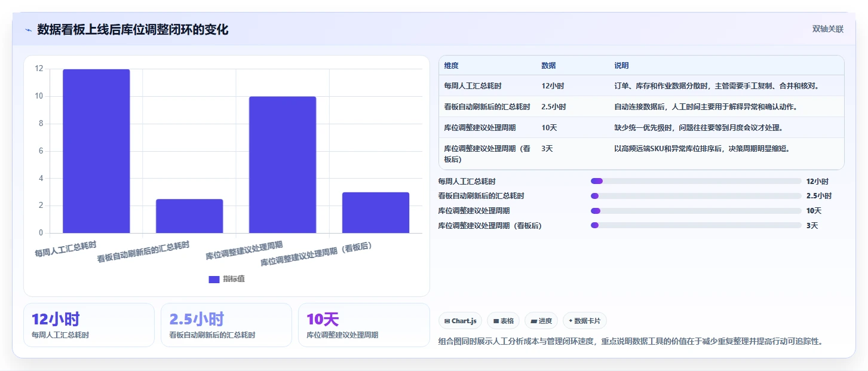Click the 数据 table column header
The width and height of the screenshot is (868, 371).
(x=548, y=66)
